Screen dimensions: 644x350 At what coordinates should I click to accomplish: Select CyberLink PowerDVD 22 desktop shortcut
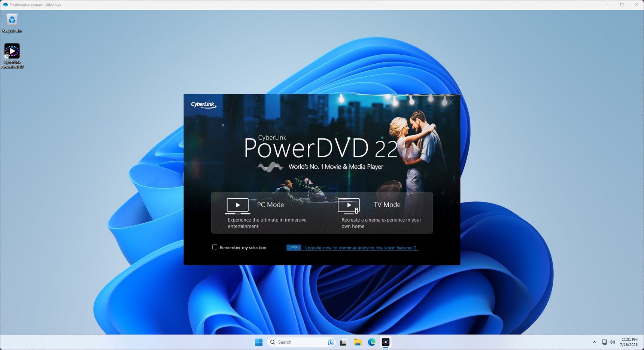coord(12,56)
